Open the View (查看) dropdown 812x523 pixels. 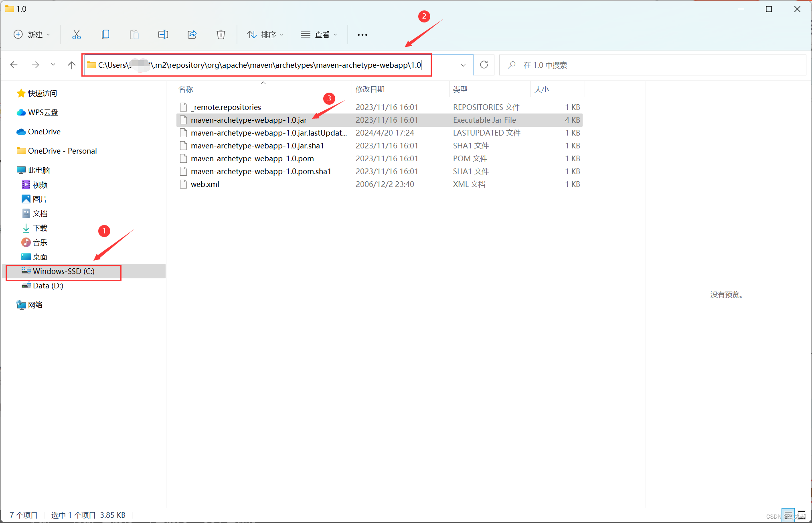pyautogui.click(x=319, y=34)
